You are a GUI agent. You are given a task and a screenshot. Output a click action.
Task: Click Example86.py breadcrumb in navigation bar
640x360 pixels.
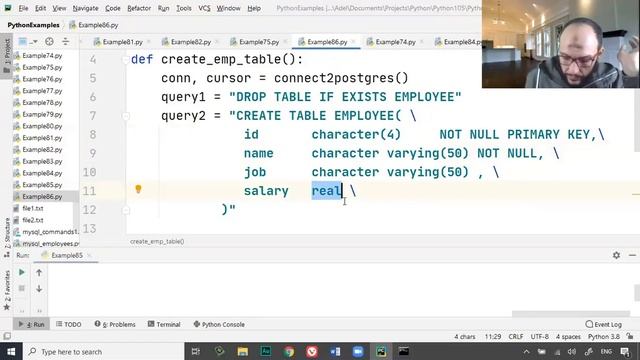point(94,25)
